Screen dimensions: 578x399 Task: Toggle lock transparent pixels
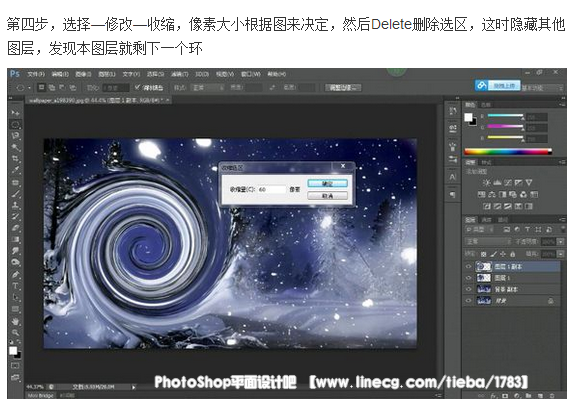click(x=484, y=254)
